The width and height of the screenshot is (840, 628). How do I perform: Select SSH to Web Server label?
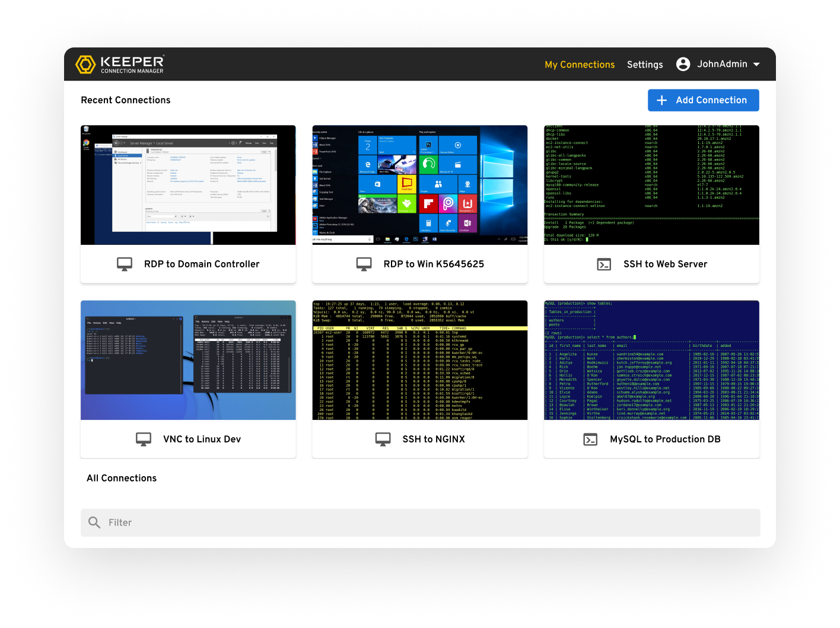pos(665,264)
